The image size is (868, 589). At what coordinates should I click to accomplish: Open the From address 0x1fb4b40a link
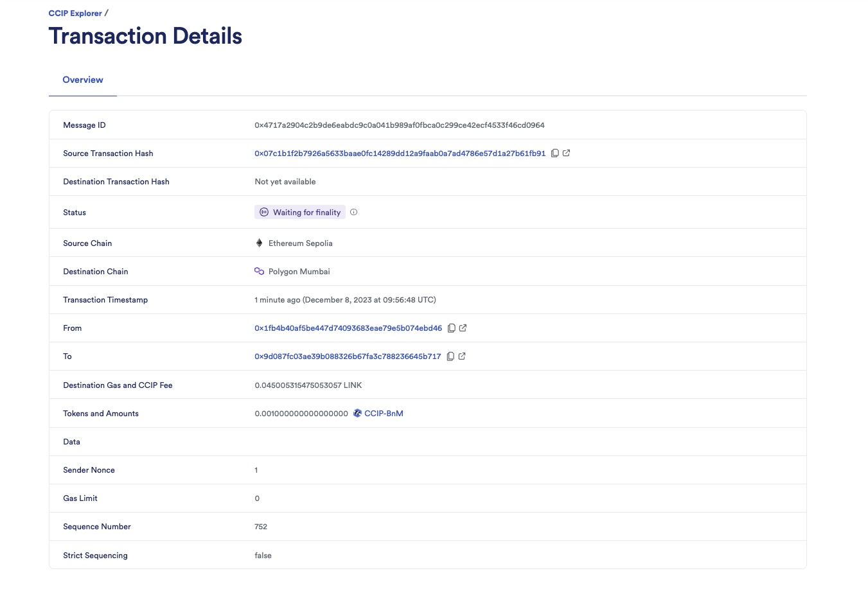pos(348,328)
